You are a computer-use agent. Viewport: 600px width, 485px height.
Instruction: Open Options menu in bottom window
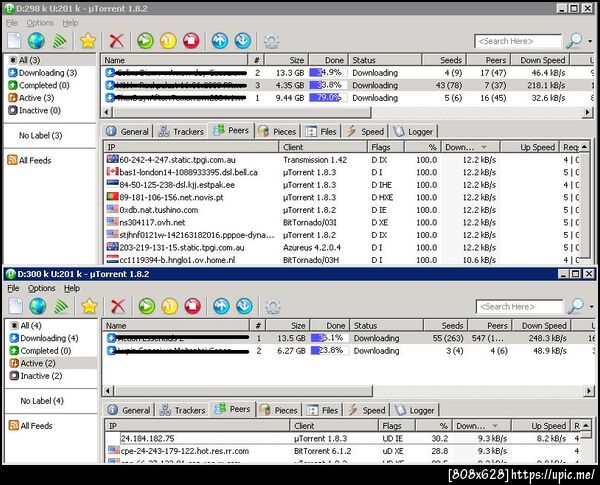[41, 288]
